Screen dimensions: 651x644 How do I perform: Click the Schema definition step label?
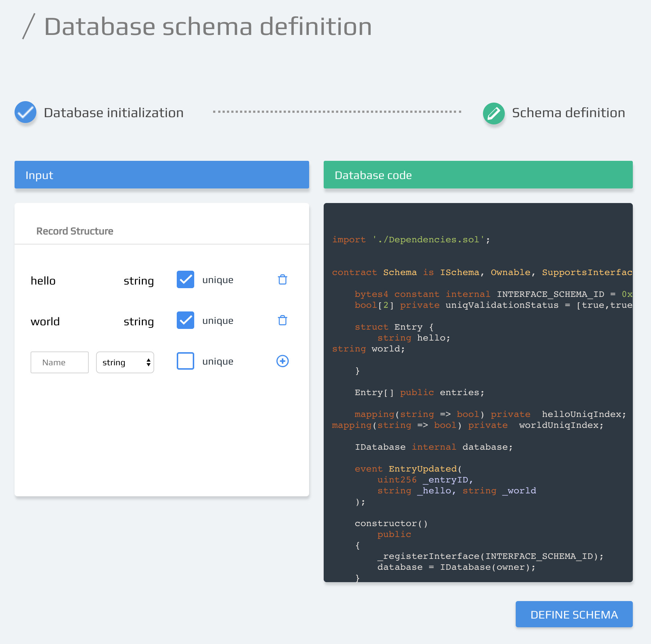pos(569,113)
